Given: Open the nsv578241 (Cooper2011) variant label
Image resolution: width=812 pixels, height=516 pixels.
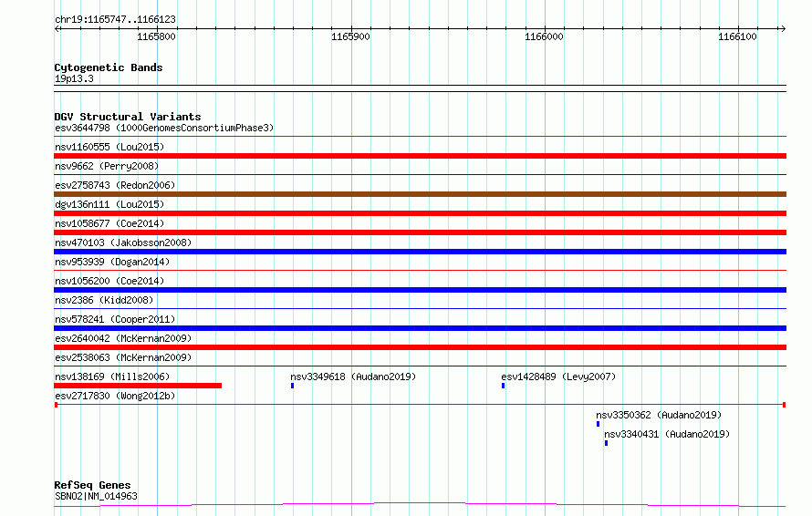Looking at the screenshot, I should coord(115,319).
